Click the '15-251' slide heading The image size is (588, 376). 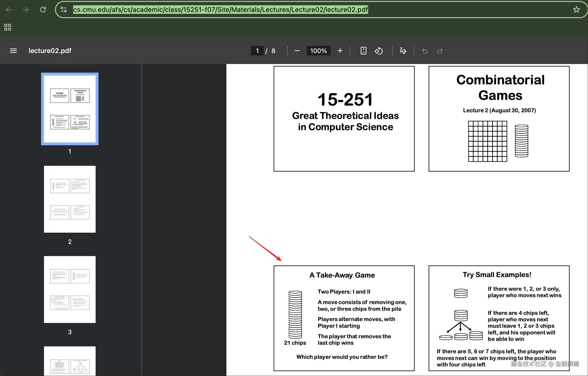(x=345, y=100)
